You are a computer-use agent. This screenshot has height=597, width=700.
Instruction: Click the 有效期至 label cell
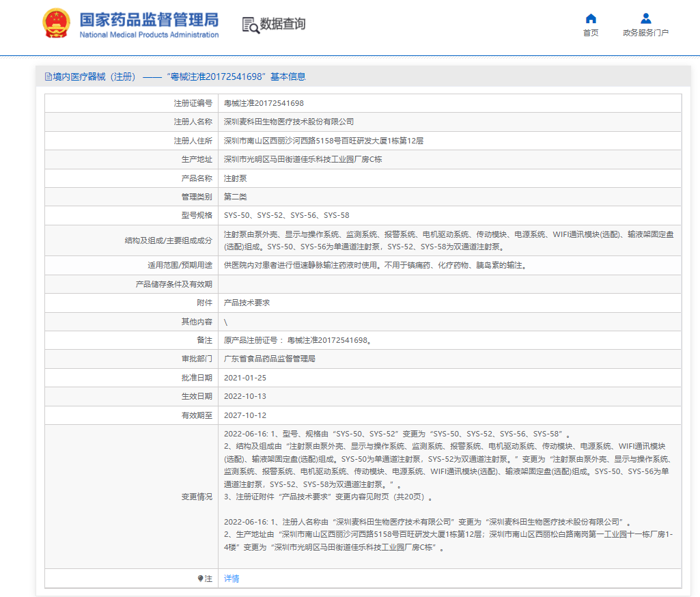[131, 415]
